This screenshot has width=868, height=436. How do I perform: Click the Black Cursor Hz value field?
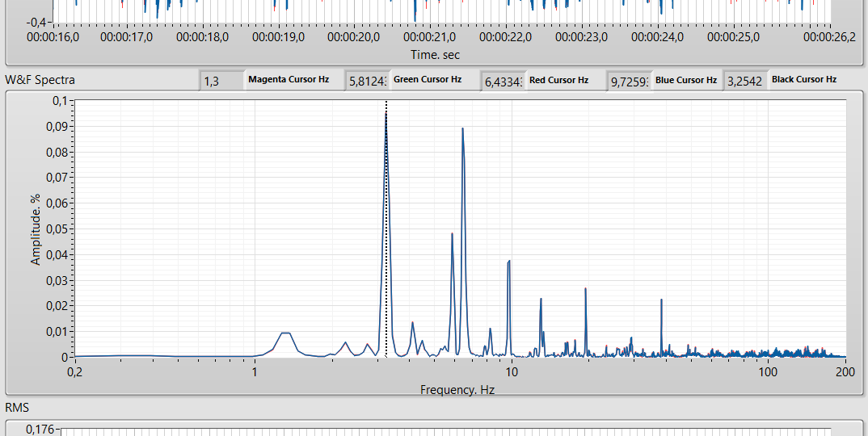click(746, 81)
